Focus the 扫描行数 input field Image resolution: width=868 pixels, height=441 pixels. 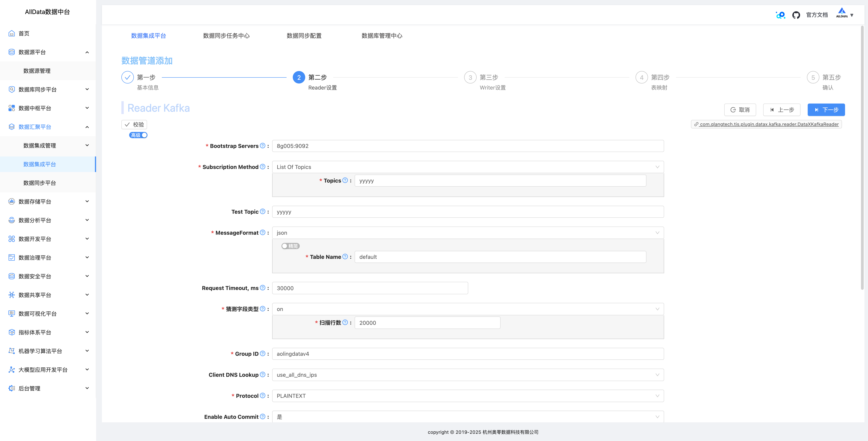[427, 323]
